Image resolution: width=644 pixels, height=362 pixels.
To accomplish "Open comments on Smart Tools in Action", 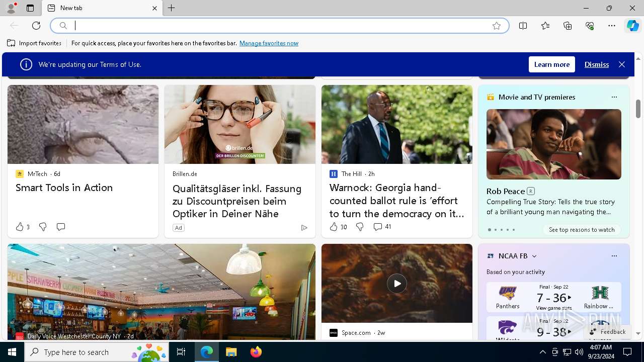I will tap(61, 227).
